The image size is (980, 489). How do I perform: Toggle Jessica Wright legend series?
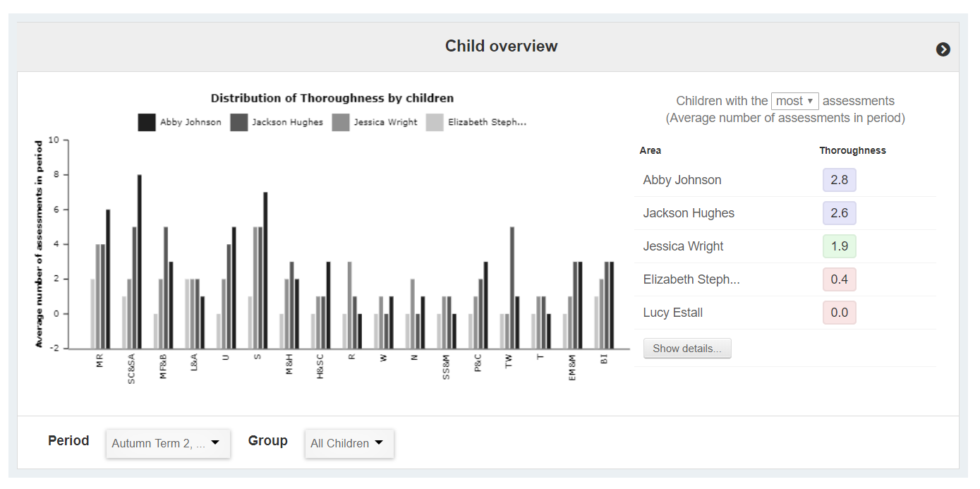tap(375, 122)
